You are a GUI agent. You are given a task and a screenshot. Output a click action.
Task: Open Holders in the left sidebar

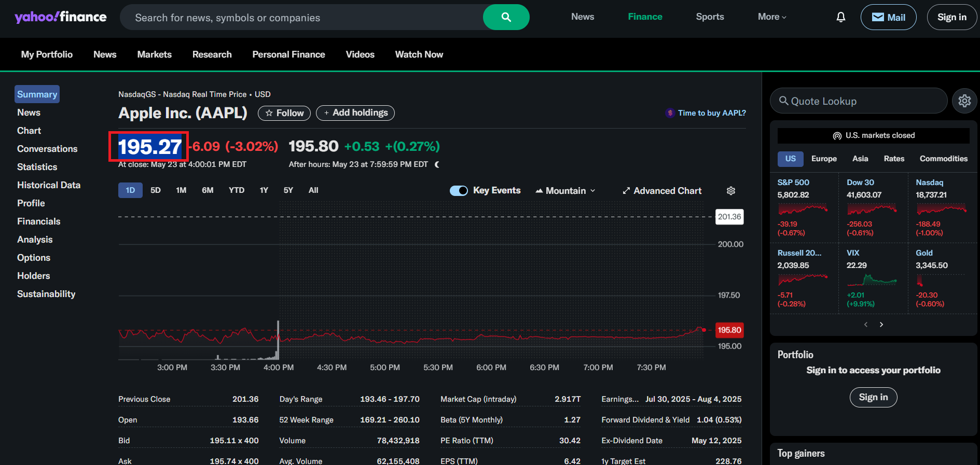click(34, 276)
